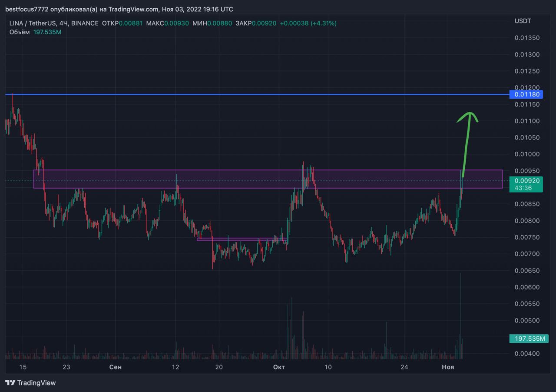Click price axis value 0.00950
Image resolution: width=556 pixels, height=392 pixels.
click(527, 171)
